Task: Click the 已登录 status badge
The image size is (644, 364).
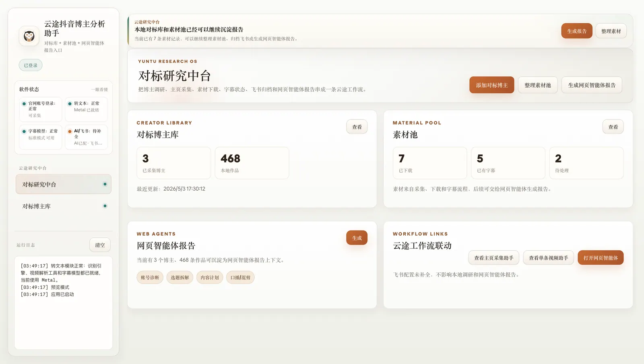Action: (x=31, y=65)
